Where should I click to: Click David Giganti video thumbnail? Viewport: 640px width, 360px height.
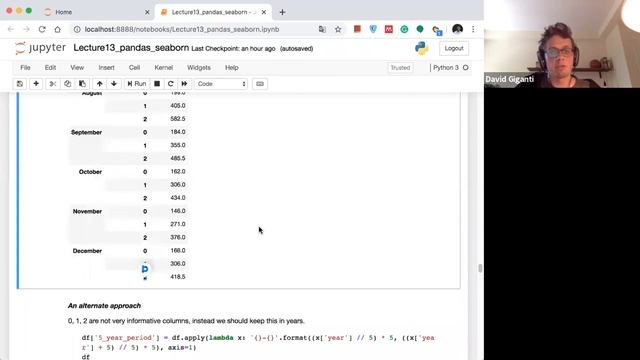click(562, 44)
